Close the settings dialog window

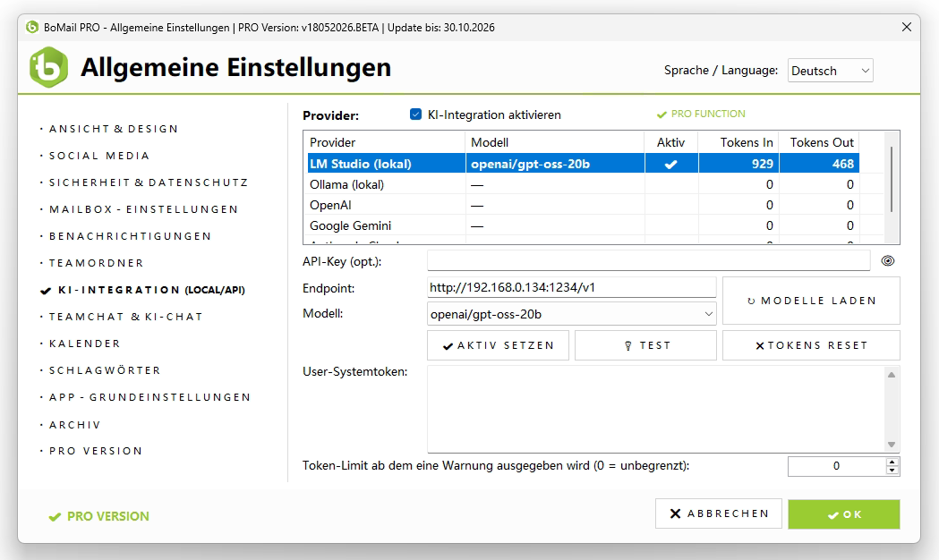(907, 27)
